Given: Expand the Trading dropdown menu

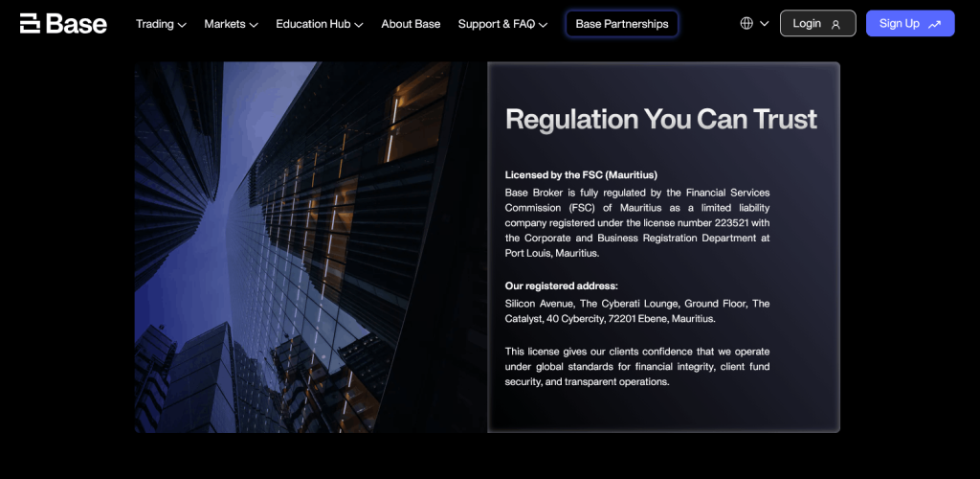Looking at the screenshot, I should click(x=161, y=24).
